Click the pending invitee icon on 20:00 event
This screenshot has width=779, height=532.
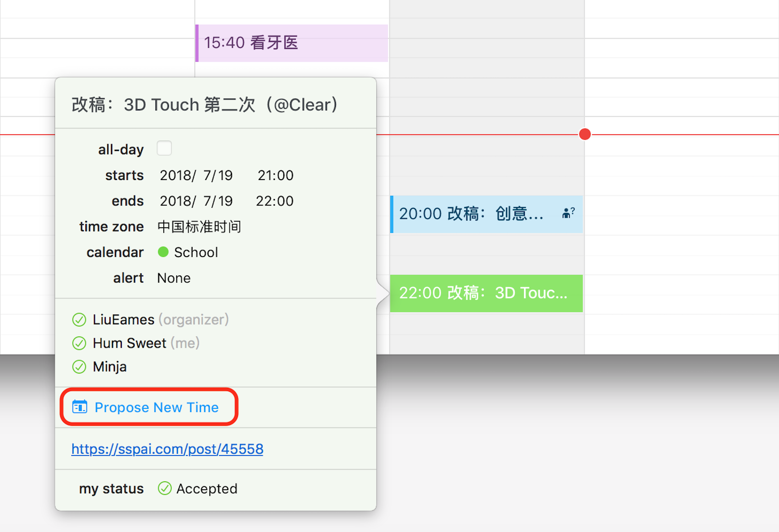pyautogui.click(x=568, y=213)
